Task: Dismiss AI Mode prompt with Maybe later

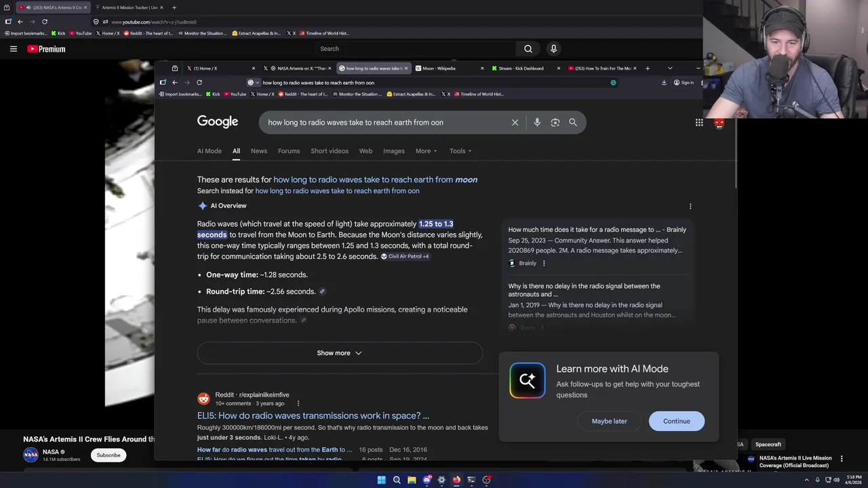Action: [610, 421]
